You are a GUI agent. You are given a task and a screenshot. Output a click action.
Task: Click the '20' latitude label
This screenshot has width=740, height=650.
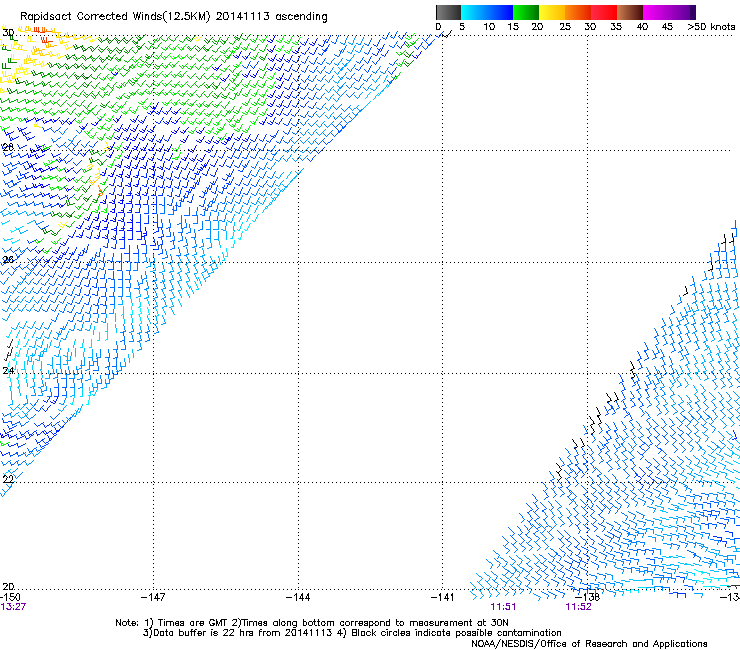click(x=8, y=586)
